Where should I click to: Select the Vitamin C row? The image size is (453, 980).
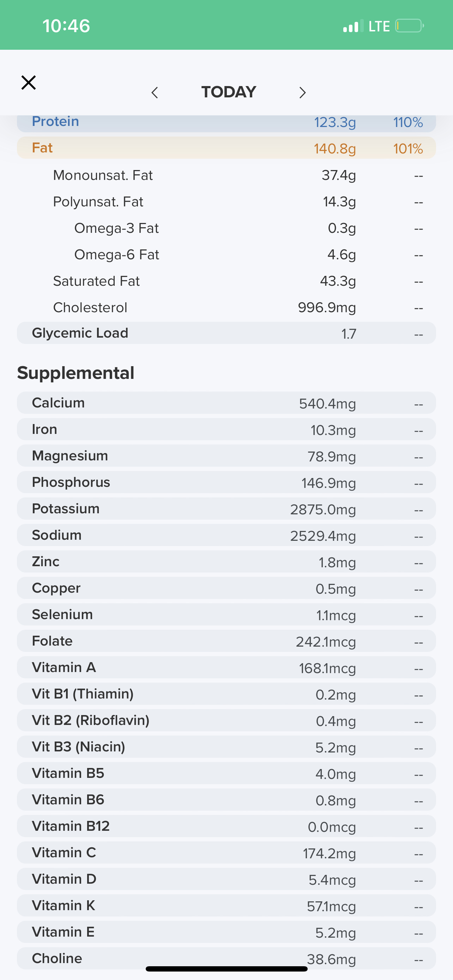pyautogui.click(x=226, y=853)
